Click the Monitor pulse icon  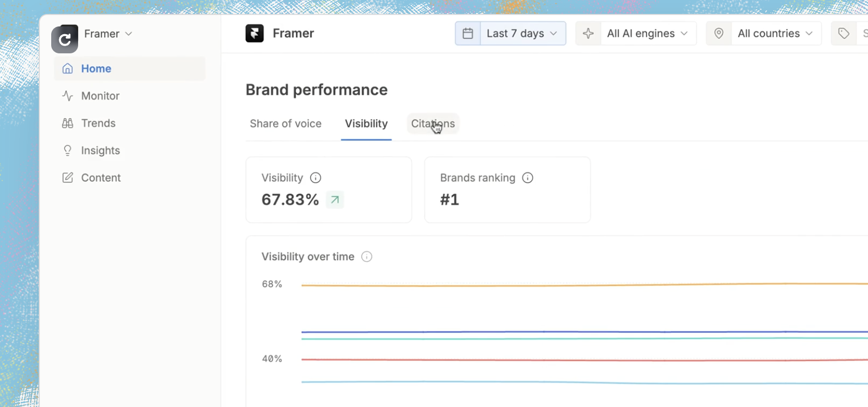coord(67,96)
